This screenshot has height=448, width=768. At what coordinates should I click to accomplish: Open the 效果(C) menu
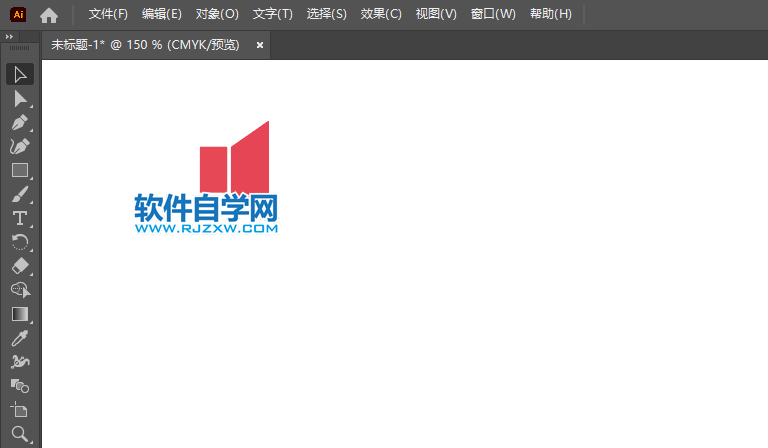click(x=381, y=14)
